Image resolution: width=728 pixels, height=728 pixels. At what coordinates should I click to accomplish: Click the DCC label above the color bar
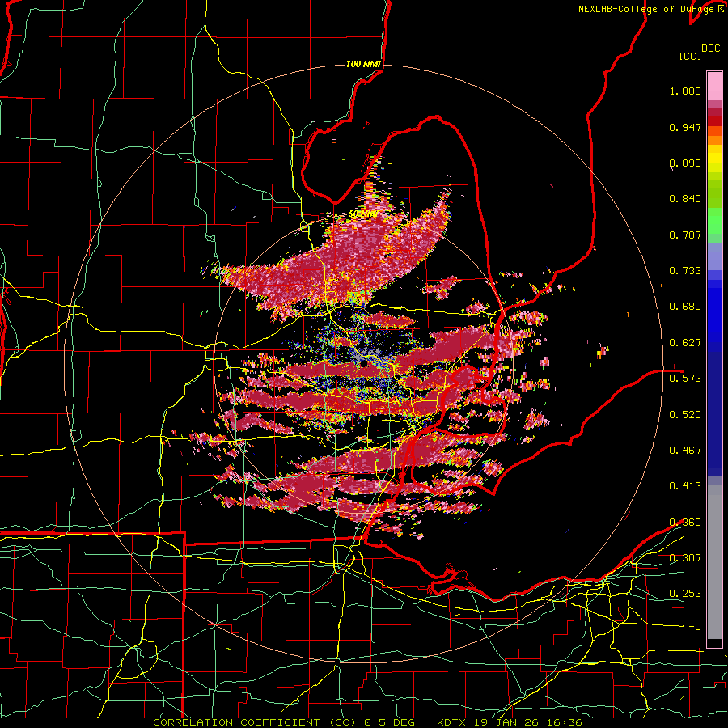pyautogui.click(x=710, y=49)
